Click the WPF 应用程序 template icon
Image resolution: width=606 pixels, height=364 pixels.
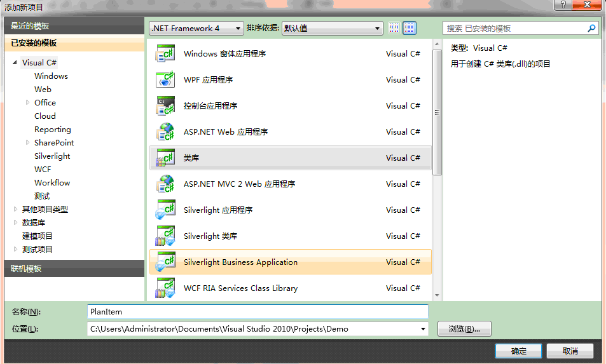tap(165, 80)
